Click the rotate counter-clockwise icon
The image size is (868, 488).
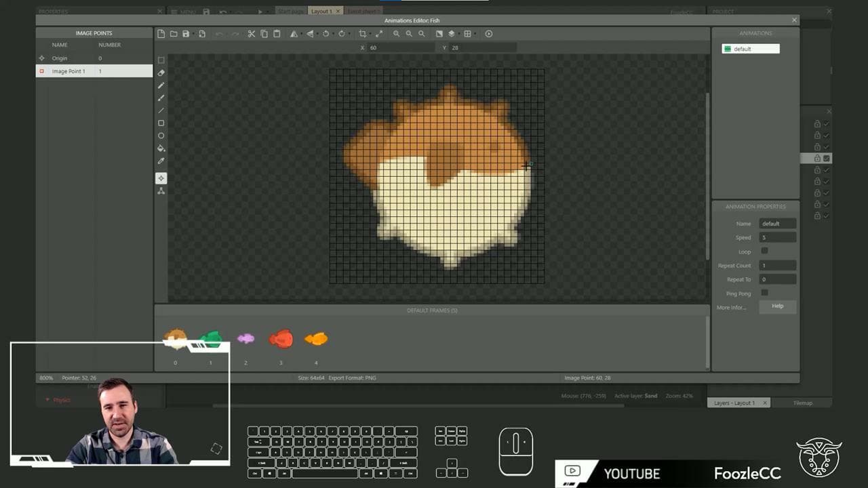pos(325,34)
